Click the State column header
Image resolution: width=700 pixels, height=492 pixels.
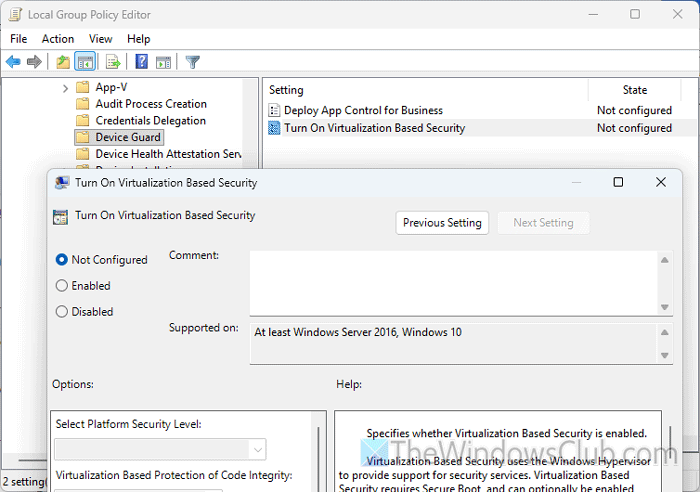pyautogui.click(x=634, y=90)
